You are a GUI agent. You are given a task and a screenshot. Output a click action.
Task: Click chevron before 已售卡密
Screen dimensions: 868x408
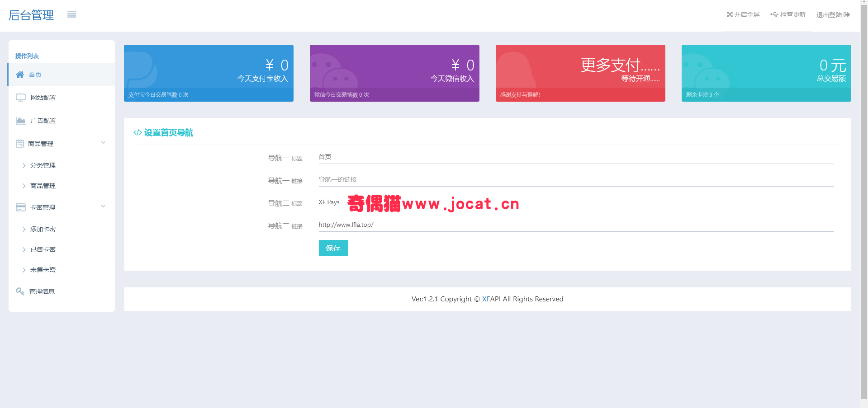pos(24,250)
